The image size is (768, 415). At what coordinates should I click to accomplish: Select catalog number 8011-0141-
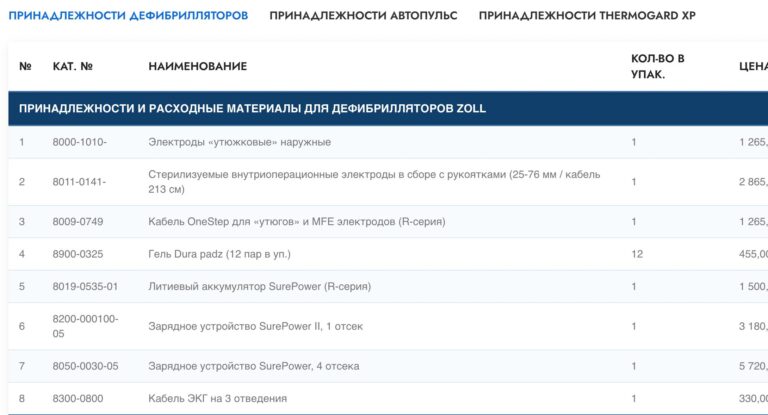point(79,182)
